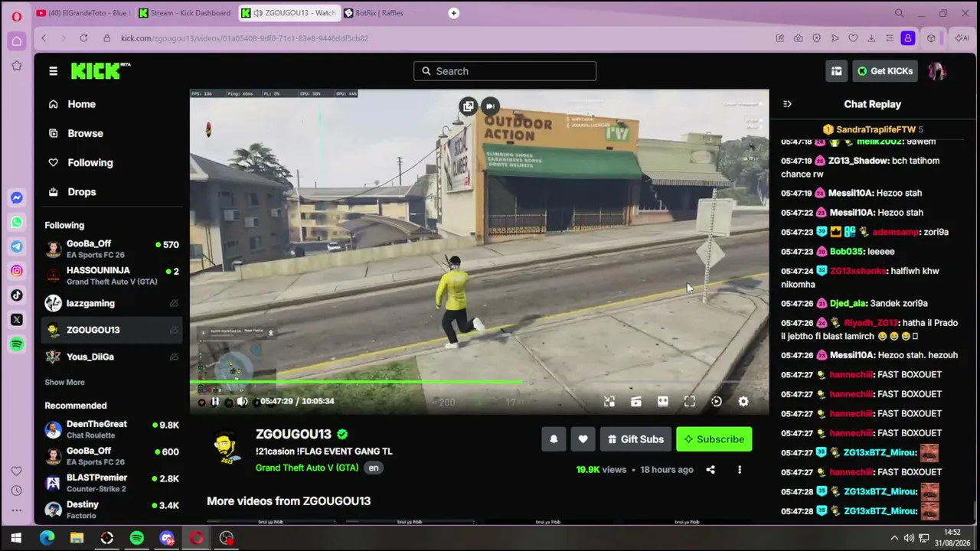Screen dimensions: 980x551
Task: Open a new browser tab with plus button
Action: point(454,13)
